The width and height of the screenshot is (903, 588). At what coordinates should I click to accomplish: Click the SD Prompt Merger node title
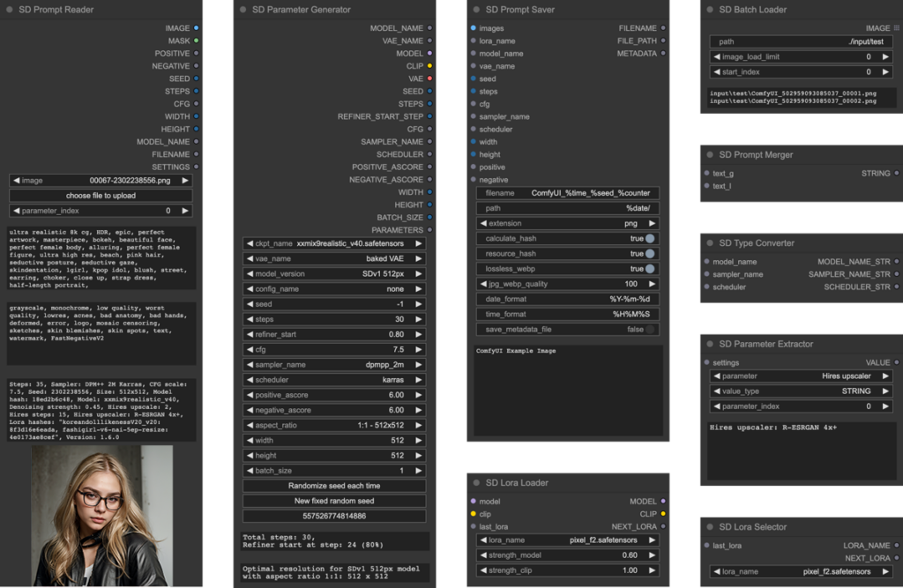(756, 154)
